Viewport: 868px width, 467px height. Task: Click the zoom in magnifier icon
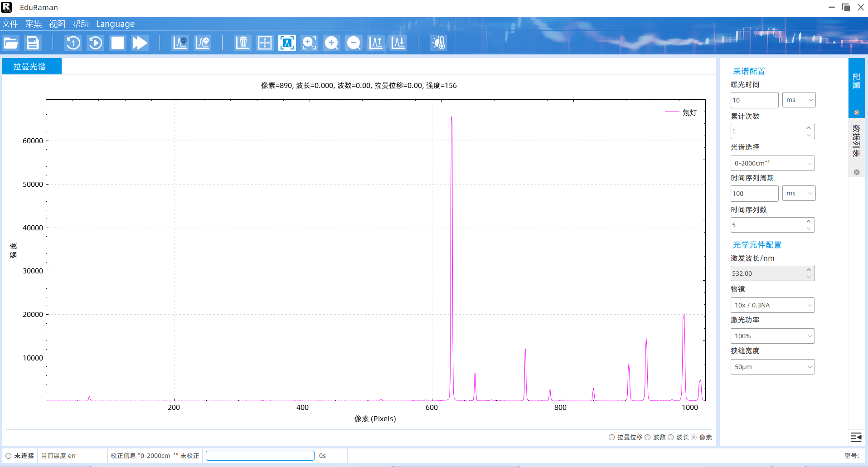point(331,43)
